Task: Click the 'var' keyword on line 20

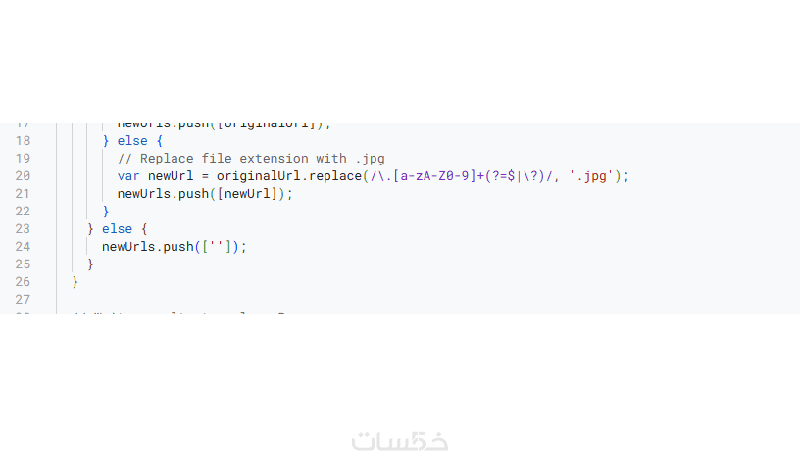Action: click(x=129, y=176)
